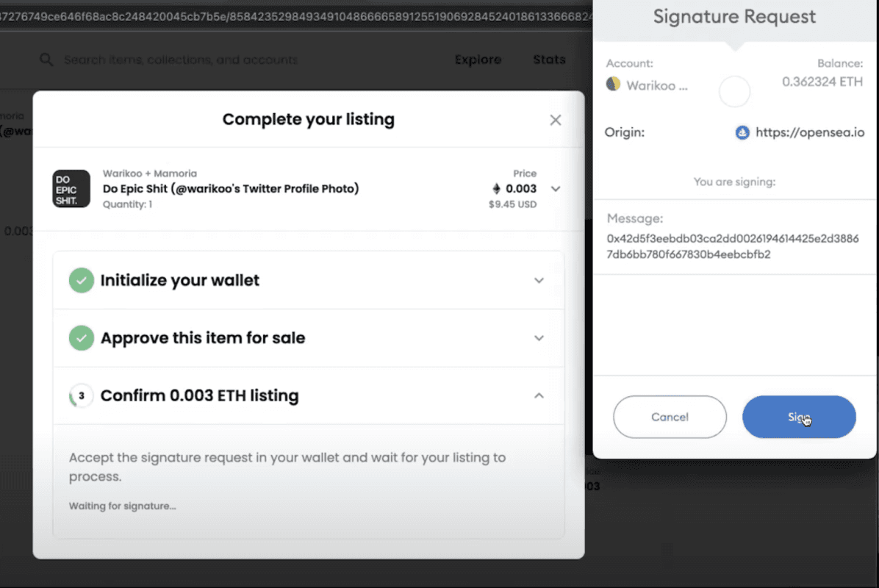Screen dimensions: 879x588
Task: Click the circular loading indicator near the balance
Action: click(734, 91)
